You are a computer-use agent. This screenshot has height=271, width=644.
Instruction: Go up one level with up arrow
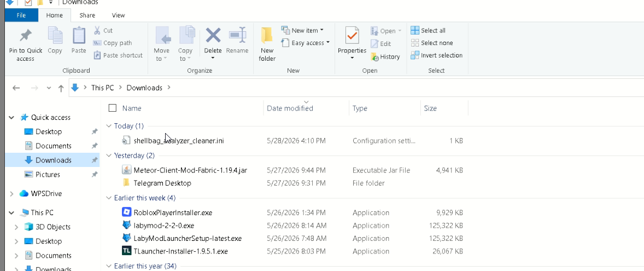point(61,88)
